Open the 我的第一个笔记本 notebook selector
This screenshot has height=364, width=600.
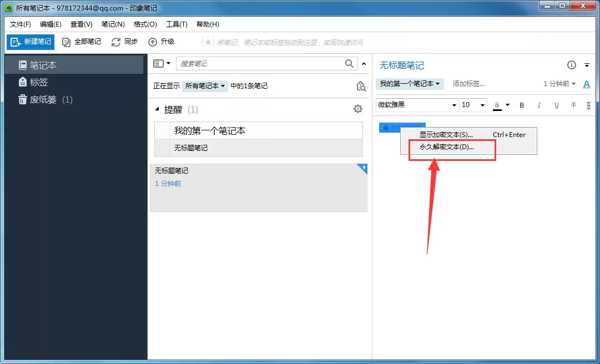point(410,84)
